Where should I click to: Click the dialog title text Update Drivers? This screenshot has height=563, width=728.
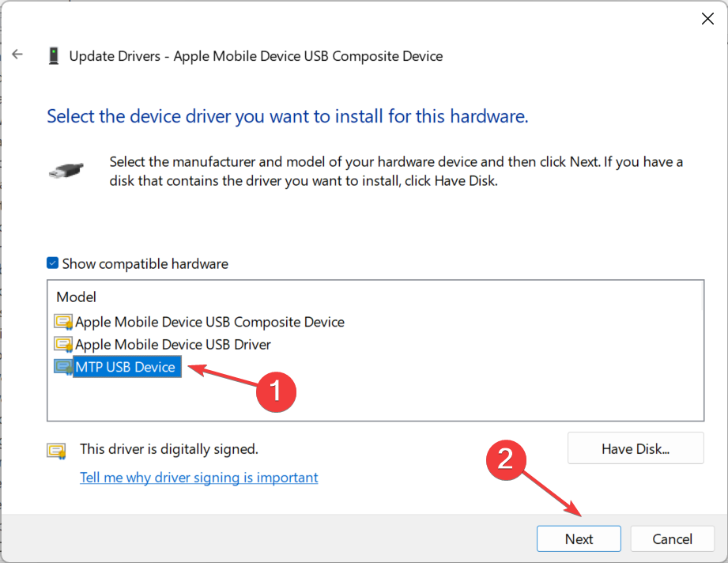tap(115, 56)
